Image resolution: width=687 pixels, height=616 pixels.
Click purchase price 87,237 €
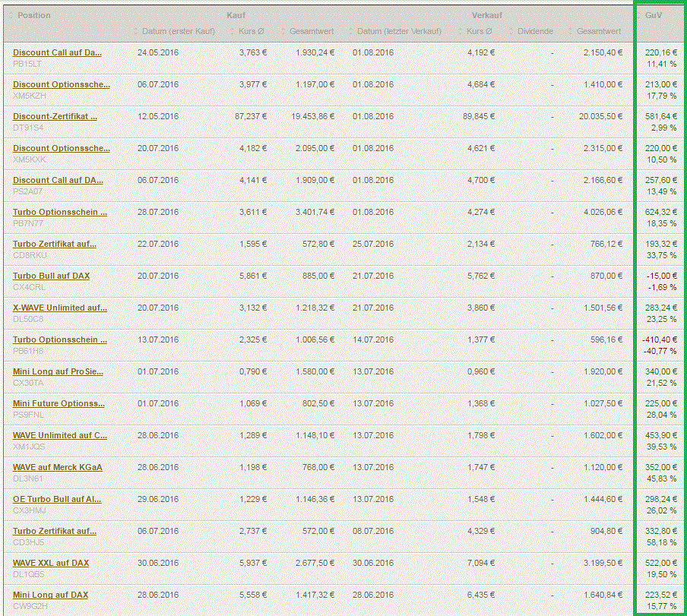[251, 116]
